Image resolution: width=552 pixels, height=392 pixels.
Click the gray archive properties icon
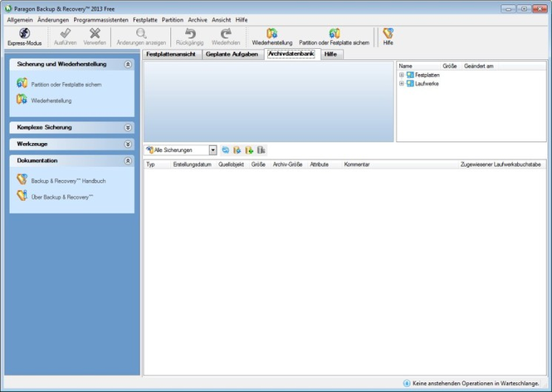261,150
